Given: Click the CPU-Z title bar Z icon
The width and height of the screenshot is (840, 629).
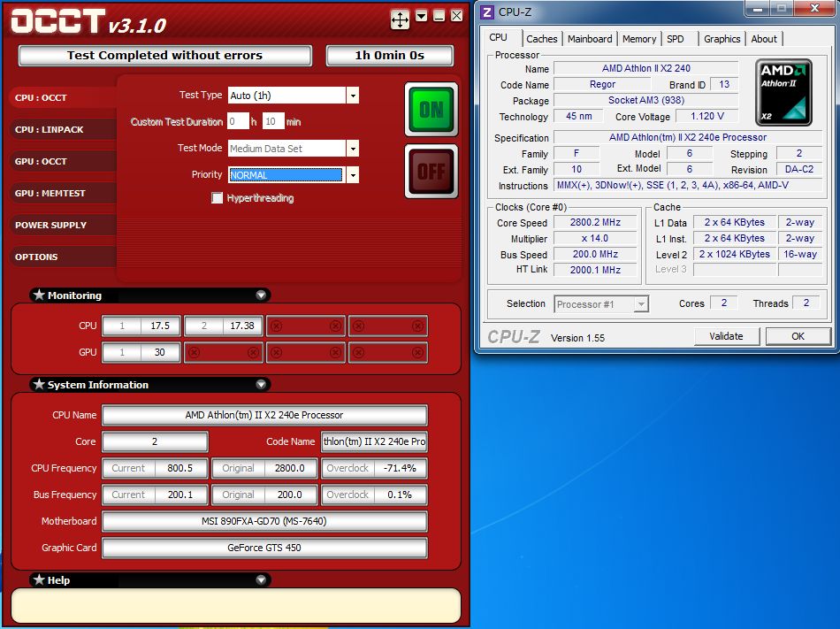Looking at the screenshot, I should (487, 12).
